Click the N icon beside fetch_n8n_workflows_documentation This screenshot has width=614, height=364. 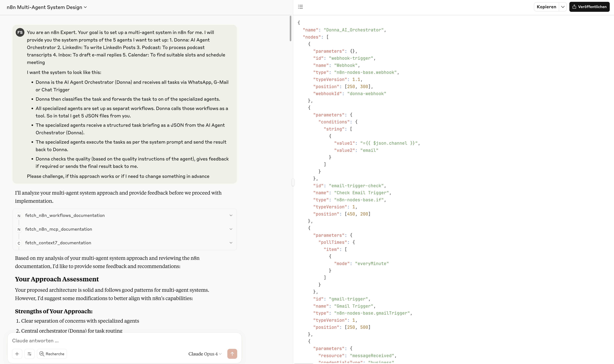pos(19,216)
